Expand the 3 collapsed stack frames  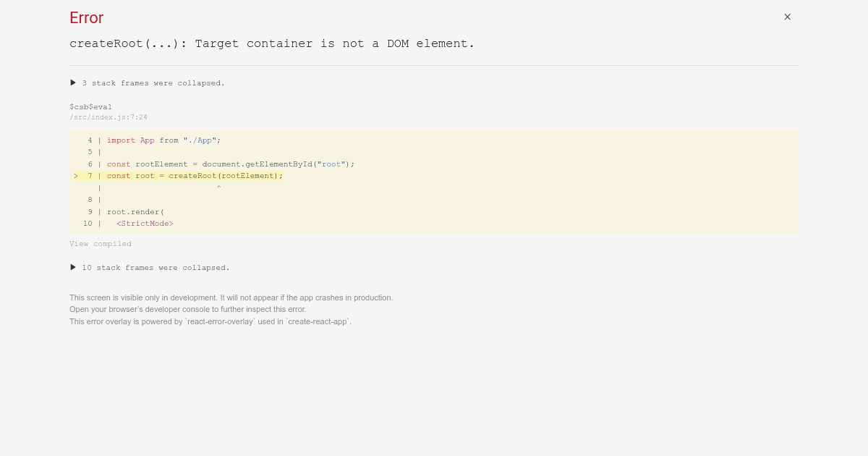[148, 83]
